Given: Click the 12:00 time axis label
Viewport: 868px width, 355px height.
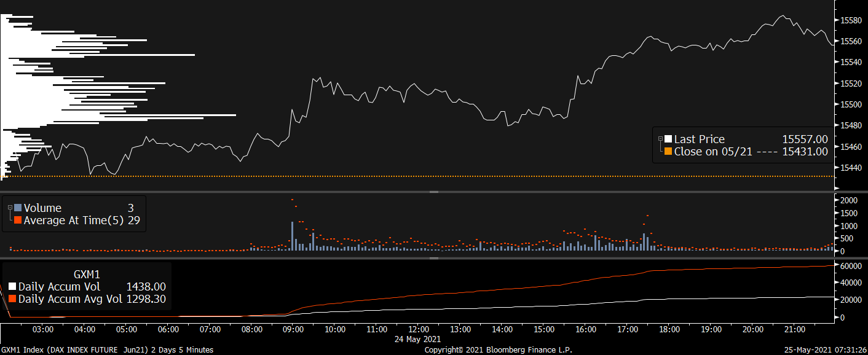Looking at the screenshot, I should (x=419, y=330).
